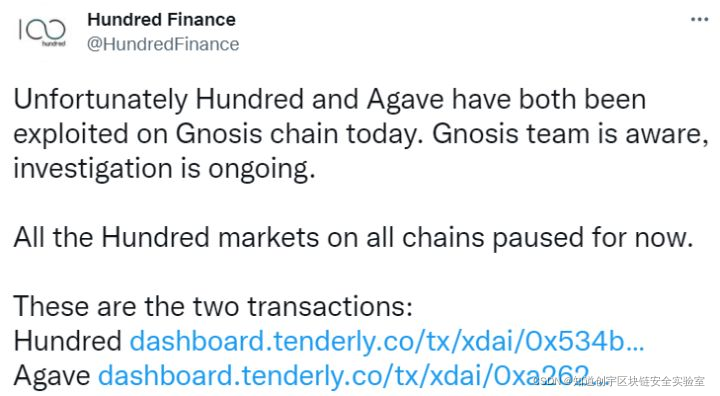
Task: Click the 'Agave' label before the second link
Action: [x=52, y=377]
